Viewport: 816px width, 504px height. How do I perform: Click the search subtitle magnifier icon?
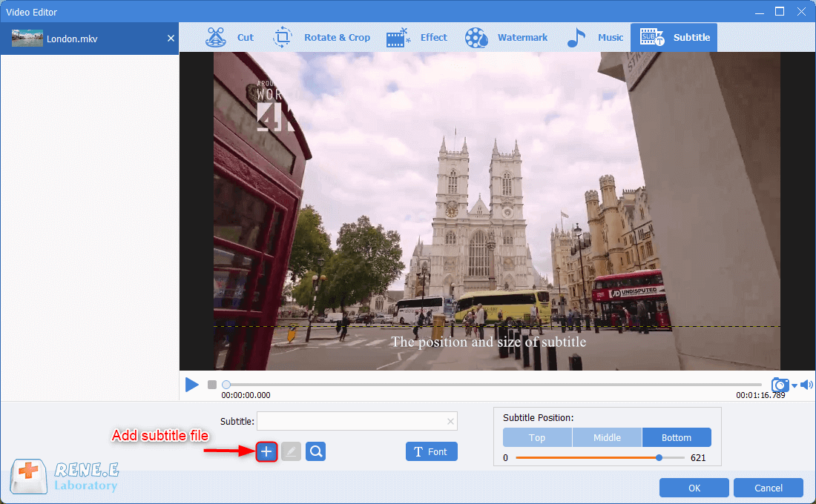[316, 451]
